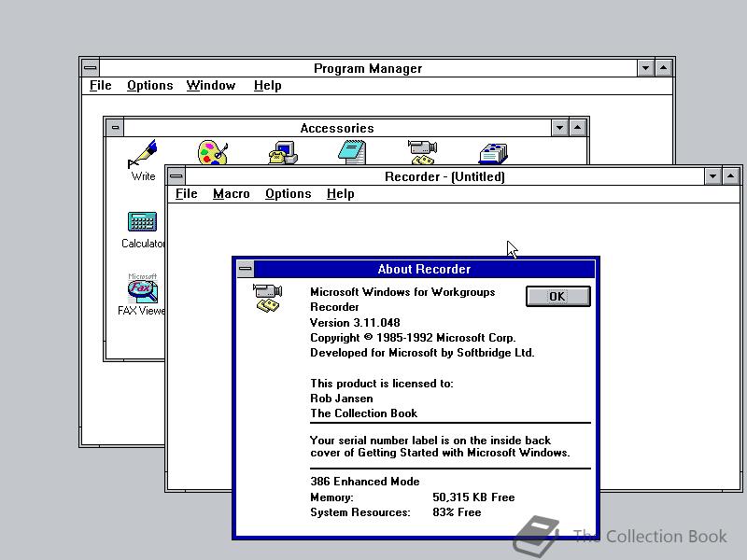
Task: Open Recorder's Help menu
Action: pyautogui.click(x=340, y=194)
